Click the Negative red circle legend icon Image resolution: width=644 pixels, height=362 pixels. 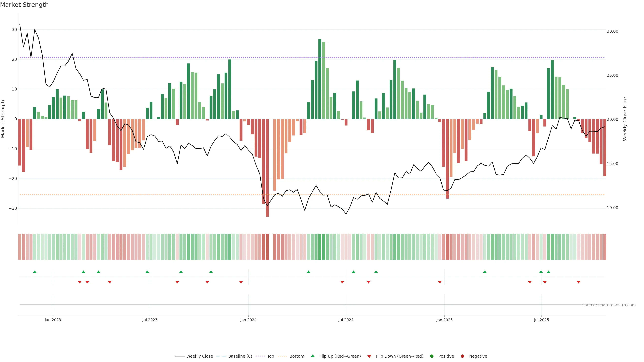(x=462, y=356)
